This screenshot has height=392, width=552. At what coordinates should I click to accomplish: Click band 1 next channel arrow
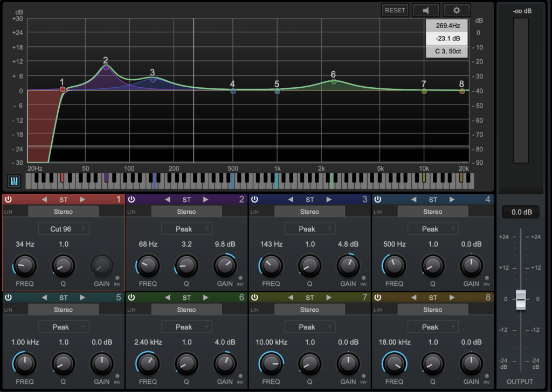coord(82,200)
